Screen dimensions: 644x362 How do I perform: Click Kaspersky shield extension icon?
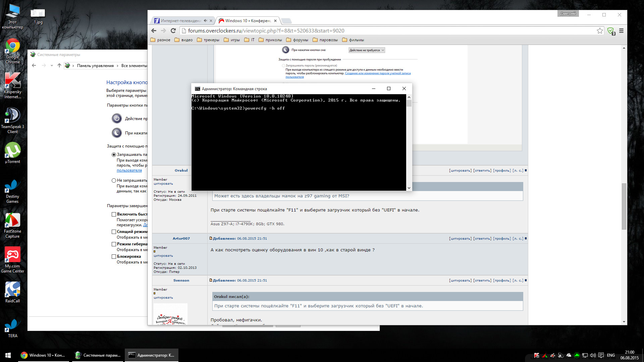coord(610,31)
